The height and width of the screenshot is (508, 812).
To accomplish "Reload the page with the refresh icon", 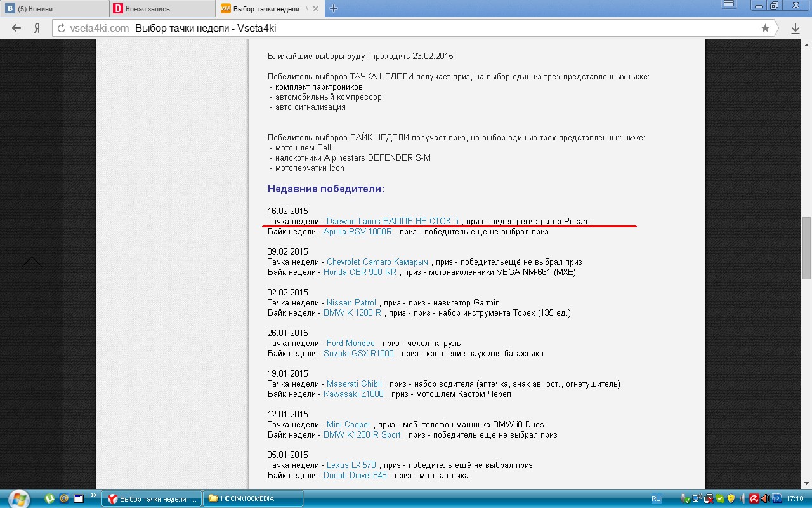I will coord(62,28).
